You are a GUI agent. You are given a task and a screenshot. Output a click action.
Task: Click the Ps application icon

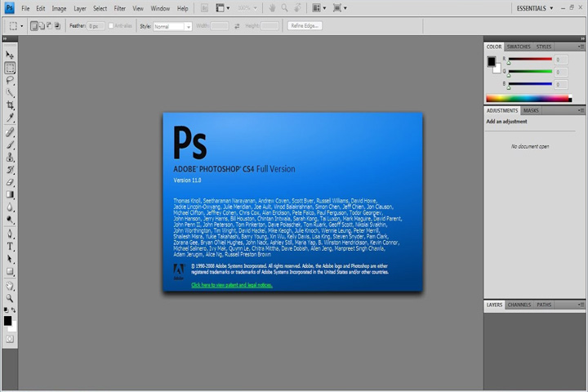pos(9,8)
